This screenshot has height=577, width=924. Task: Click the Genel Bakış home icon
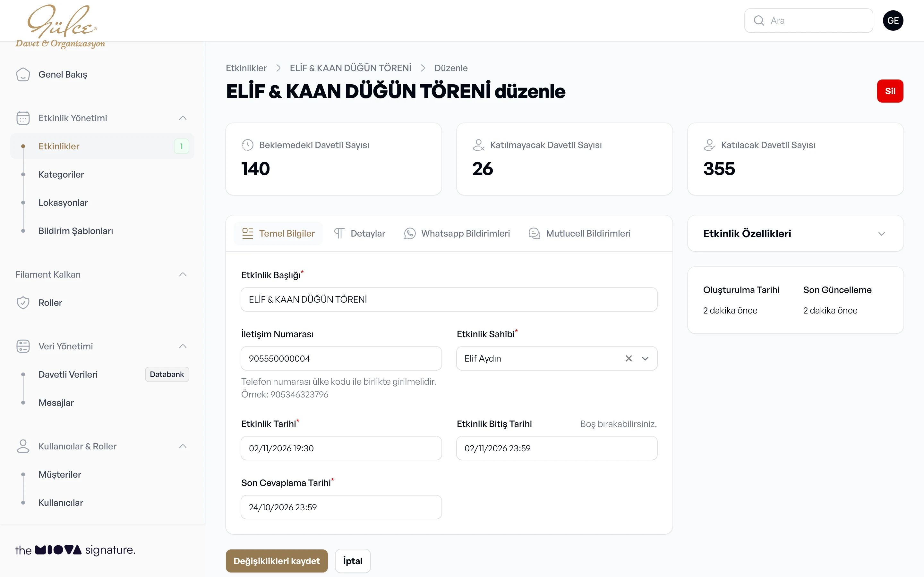tap(23, 74)
